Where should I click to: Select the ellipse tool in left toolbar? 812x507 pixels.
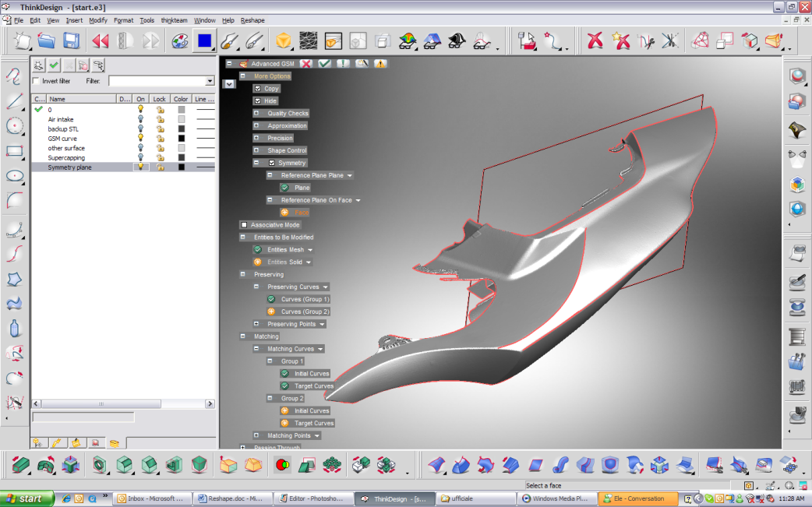[14, 176]
